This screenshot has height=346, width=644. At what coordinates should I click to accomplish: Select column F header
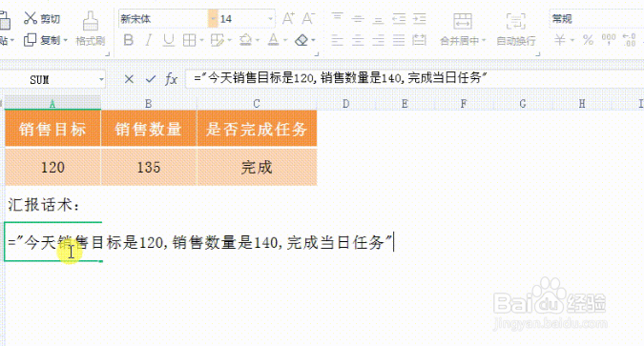(464, 104)
